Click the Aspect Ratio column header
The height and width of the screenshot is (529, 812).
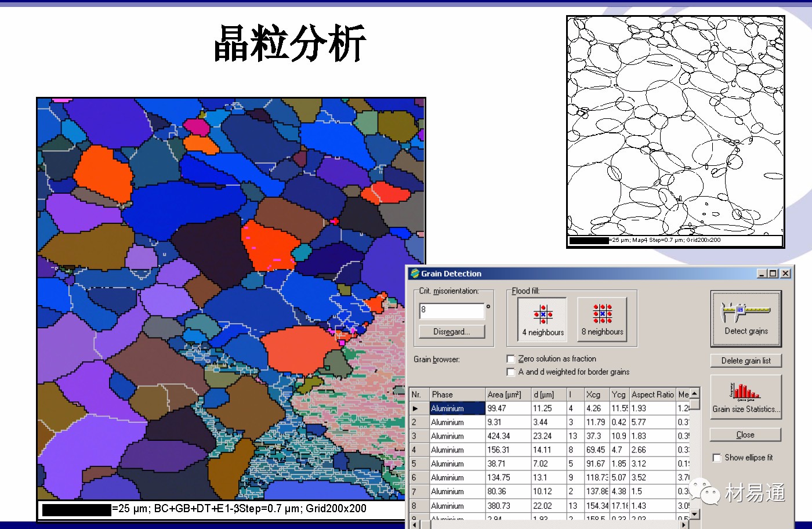click(x=652, y=394)
